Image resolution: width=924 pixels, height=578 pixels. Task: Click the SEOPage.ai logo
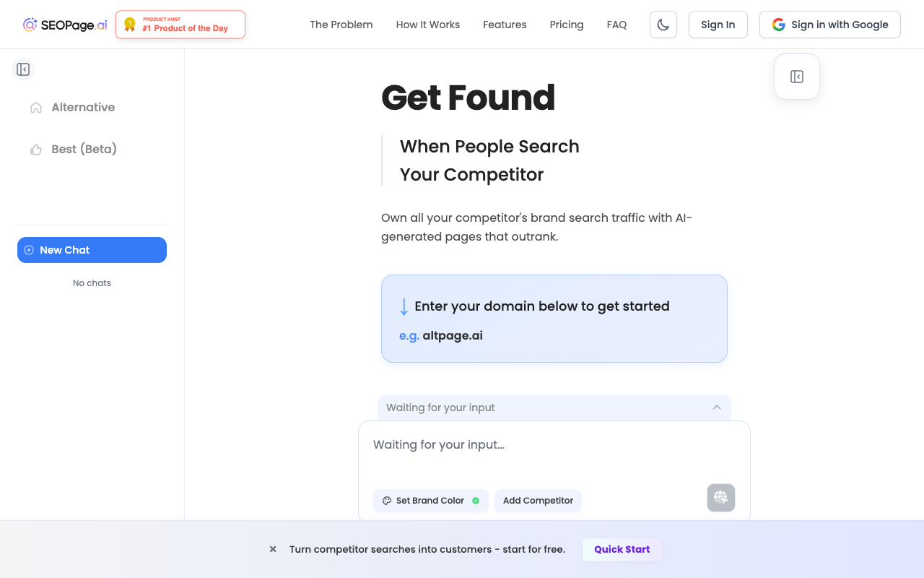pos(64,24)
